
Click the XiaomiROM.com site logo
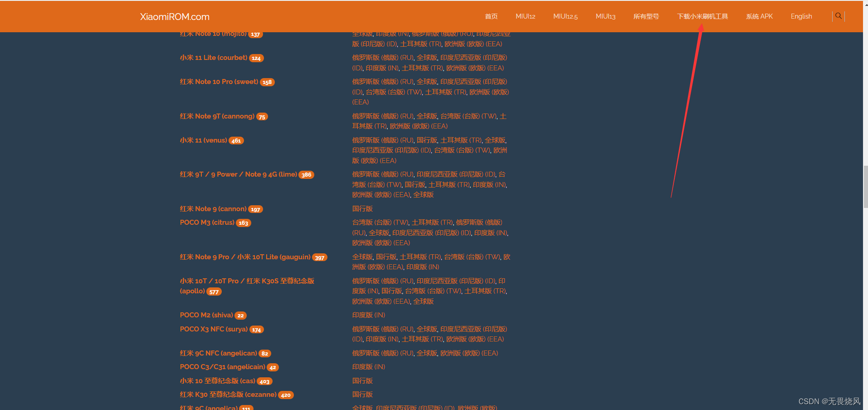175,17
